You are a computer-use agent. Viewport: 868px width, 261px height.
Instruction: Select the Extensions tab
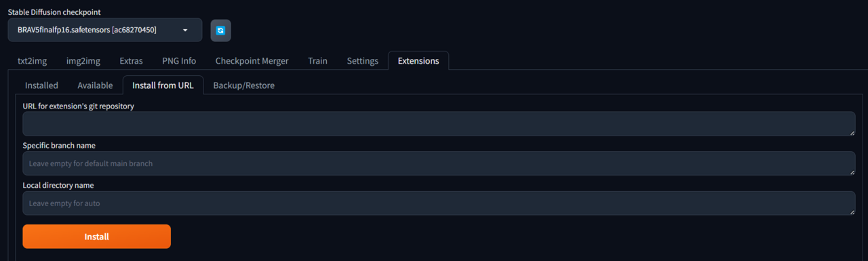[x=418, y=61]
